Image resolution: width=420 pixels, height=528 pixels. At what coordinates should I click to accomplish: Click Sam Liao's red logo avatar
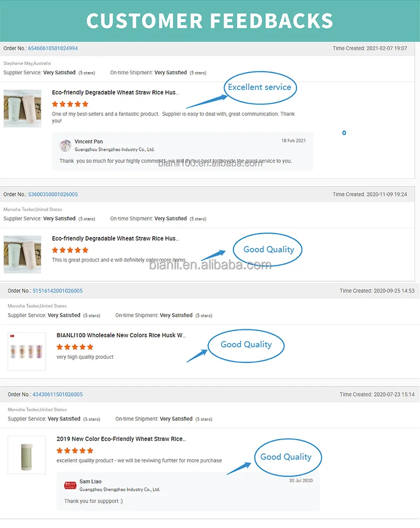(x=70, y=485)
